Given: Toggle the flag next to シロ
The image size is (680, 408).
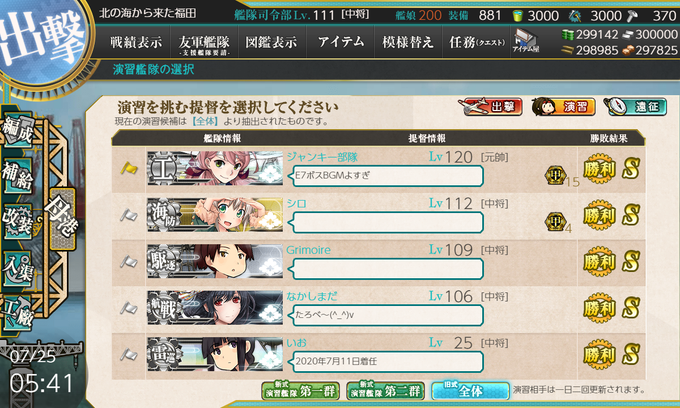Looking at the screenshot, I should tap(129, 215).
